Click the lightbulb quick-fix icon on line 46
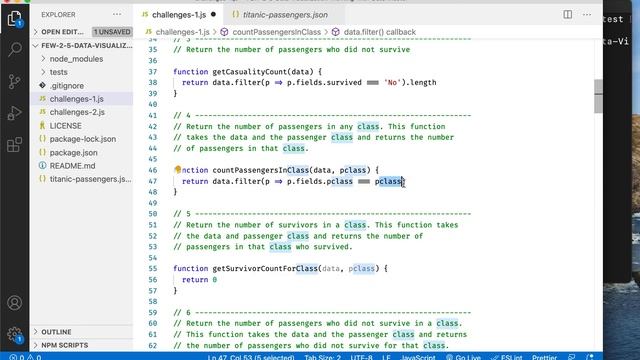 [x=178, y=169]
